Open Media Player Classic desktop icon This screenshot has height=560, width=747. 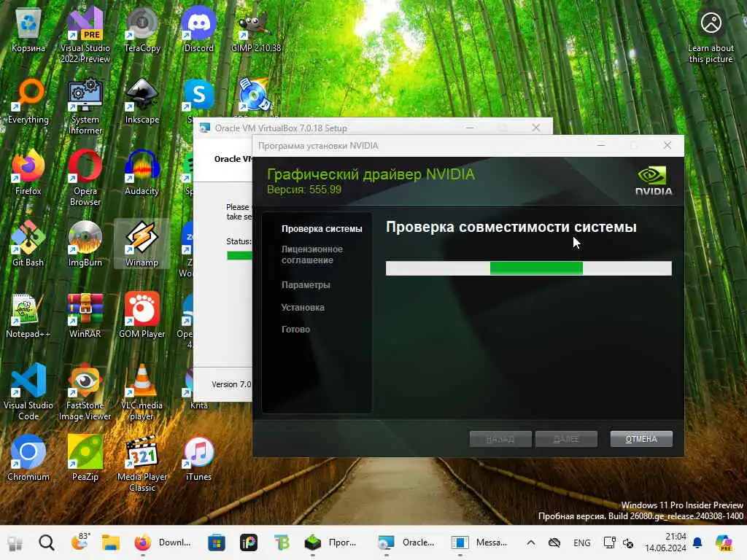142,463
